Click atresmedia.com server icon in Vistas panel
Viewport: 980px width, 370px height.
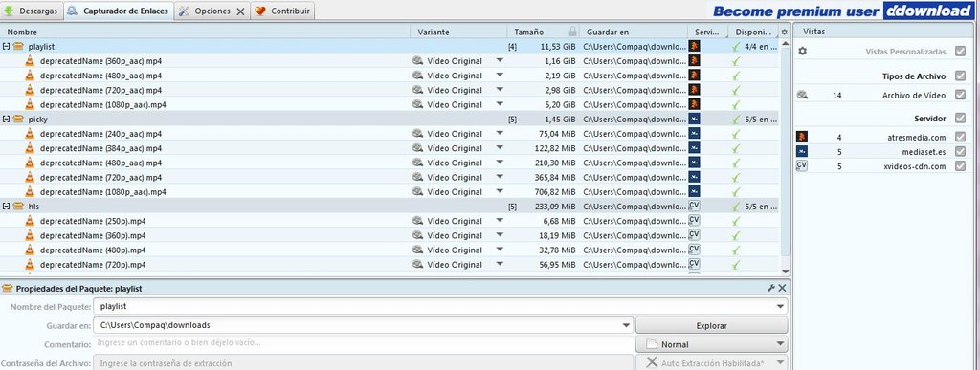pyautogui.click(x=802, y=137)
